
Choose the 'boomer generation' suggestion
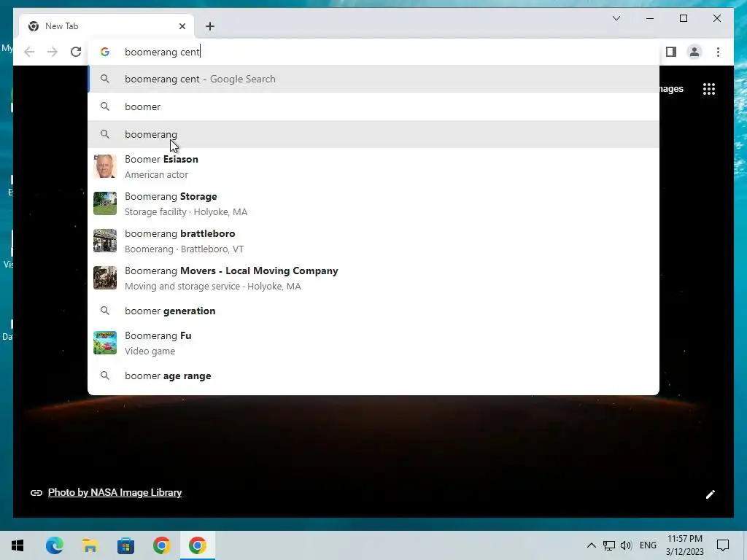click(373, 311)
